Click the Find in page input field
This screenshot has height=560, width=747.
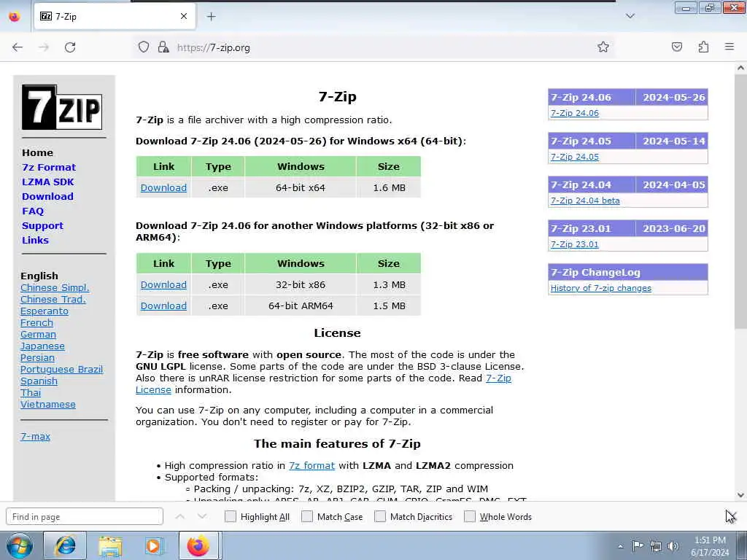click(x=85, y=517)
